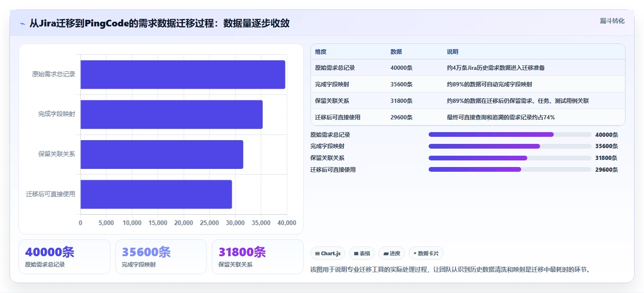Click the description 最终可直接查询和追溯的需求记录约占74%
The image size is (644, 293).
pos(501,117)
